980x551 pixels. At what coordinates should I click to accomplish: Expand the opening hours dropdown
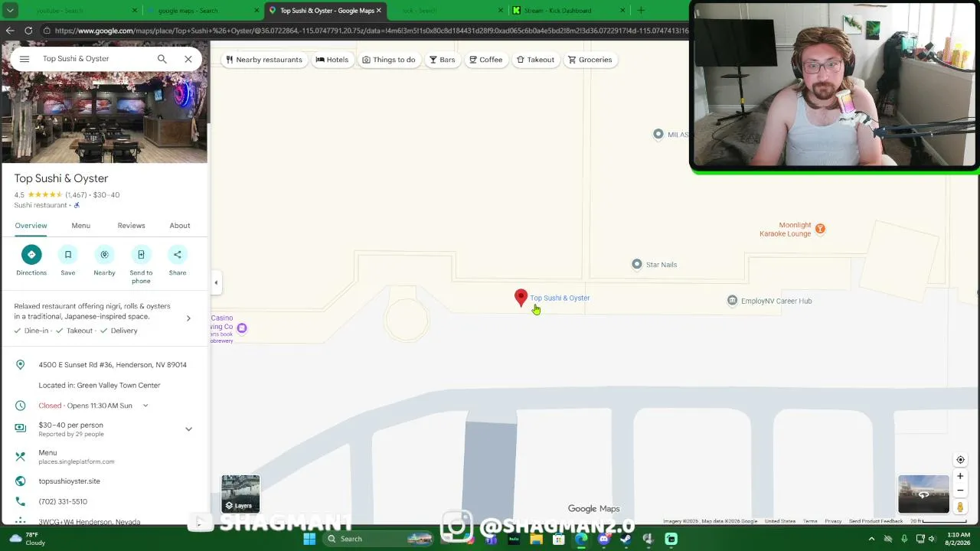point(145,406)
